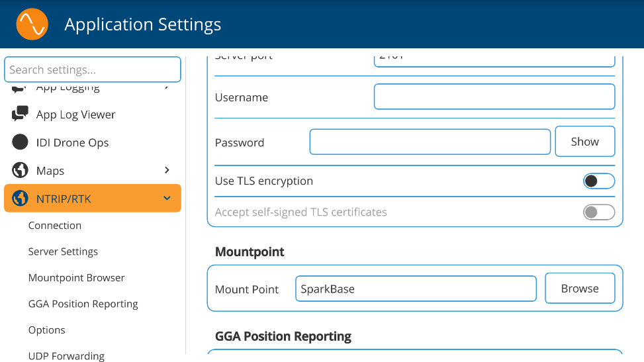644x362 pixels.
Task: Click Browse mount point button
Action: (x=580, y=289)
